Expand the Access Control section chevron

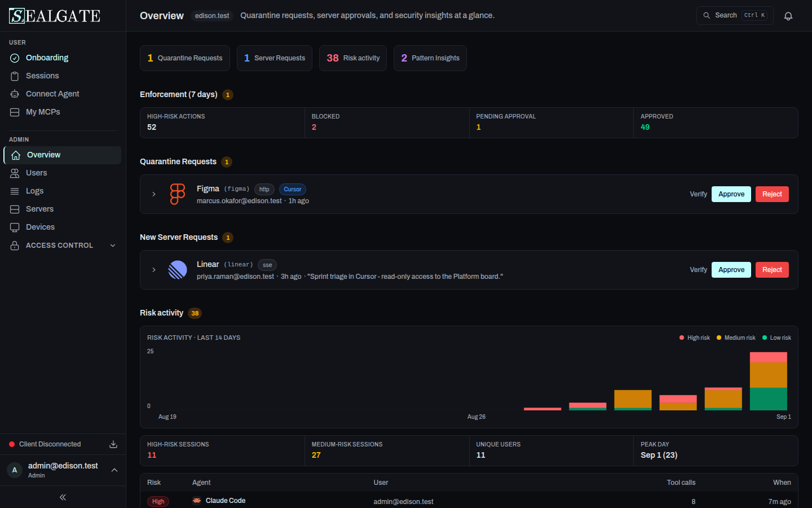(x=113, y=246)
